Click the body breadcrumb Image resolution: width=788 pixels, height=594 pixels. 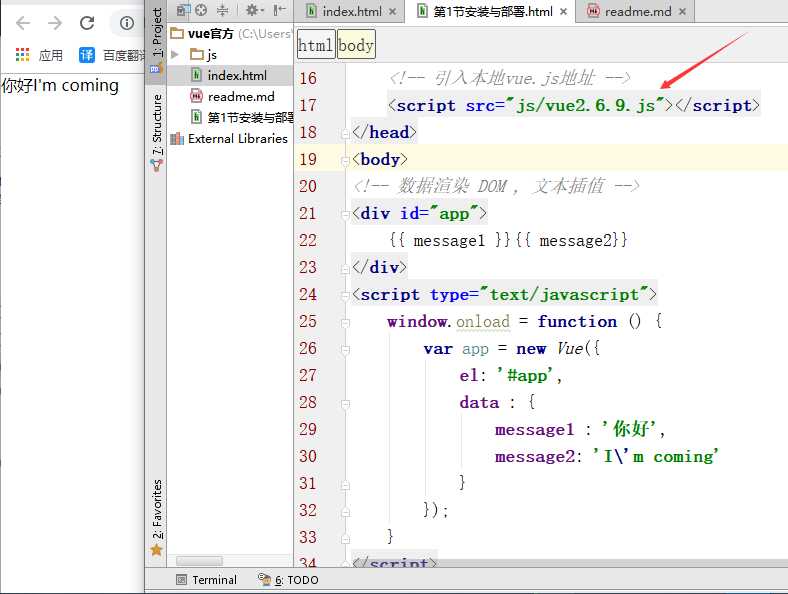pos(356,45)
